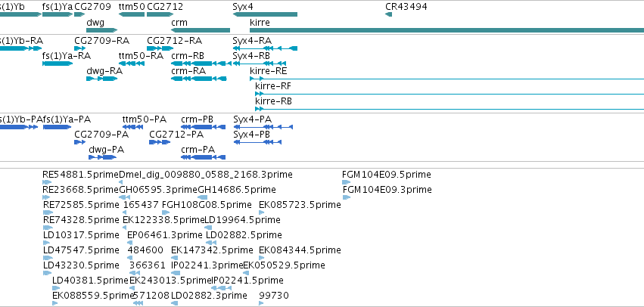This screenshot has width=644, height=307.
Task: Click the crm gene bar
Action: click(x=201, y=30)
